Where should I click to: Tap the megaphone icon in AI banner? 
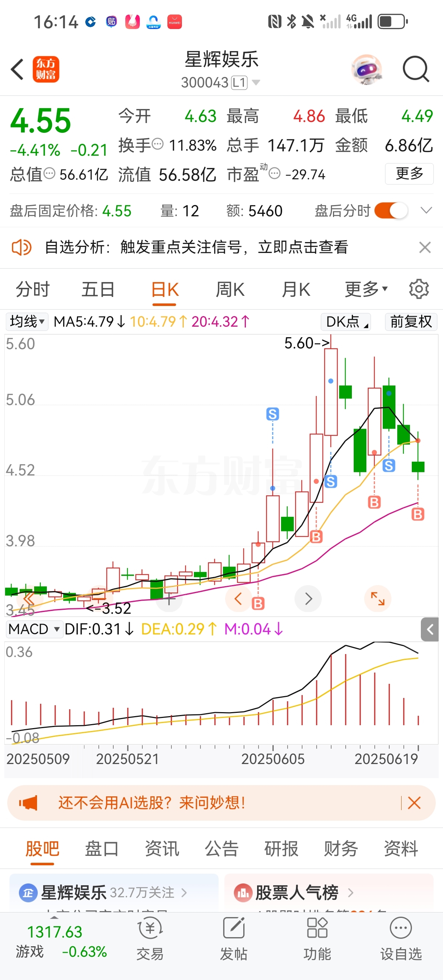tap(28, 803)
